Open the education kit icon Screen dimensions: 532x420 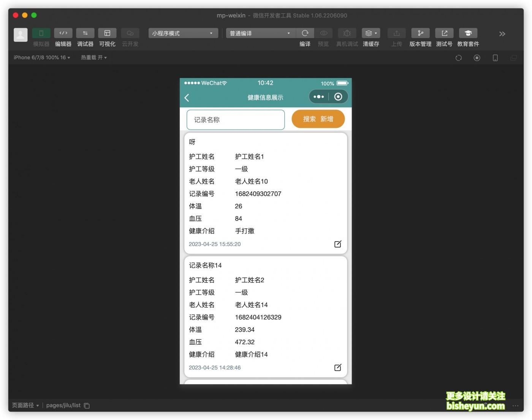(x=468, y=33)
